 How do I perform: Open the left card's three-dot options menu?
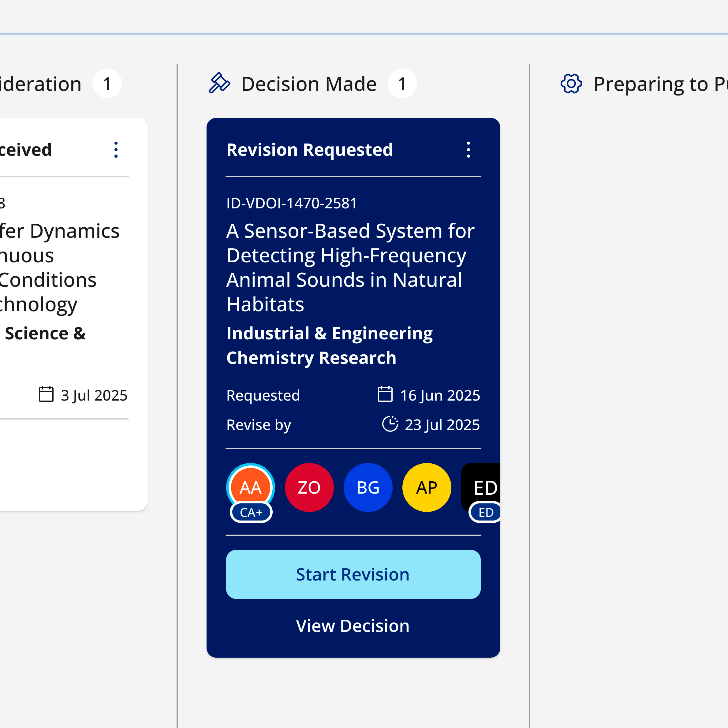pos(116,150)
